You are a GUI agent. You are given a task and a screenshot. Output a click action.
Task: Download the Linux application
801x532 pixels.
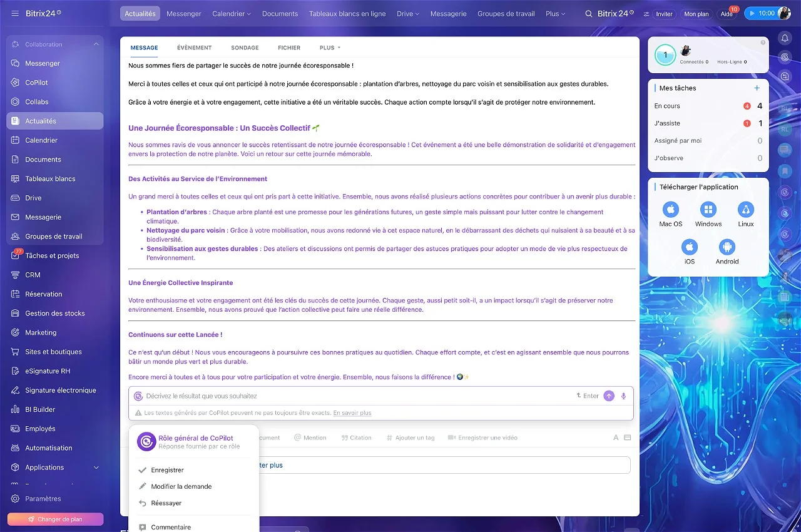[746, 213]
